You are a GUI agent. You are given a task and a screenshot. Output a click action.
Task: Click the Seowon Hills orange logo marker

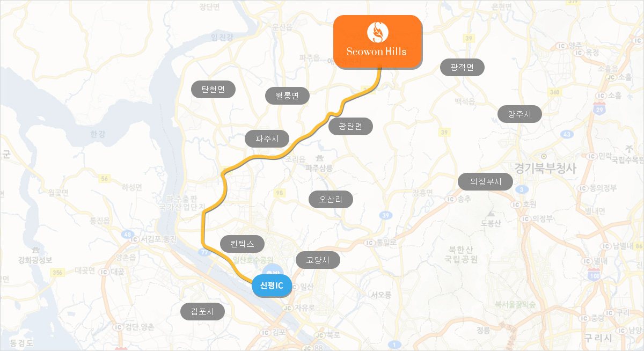pos(378,42)
